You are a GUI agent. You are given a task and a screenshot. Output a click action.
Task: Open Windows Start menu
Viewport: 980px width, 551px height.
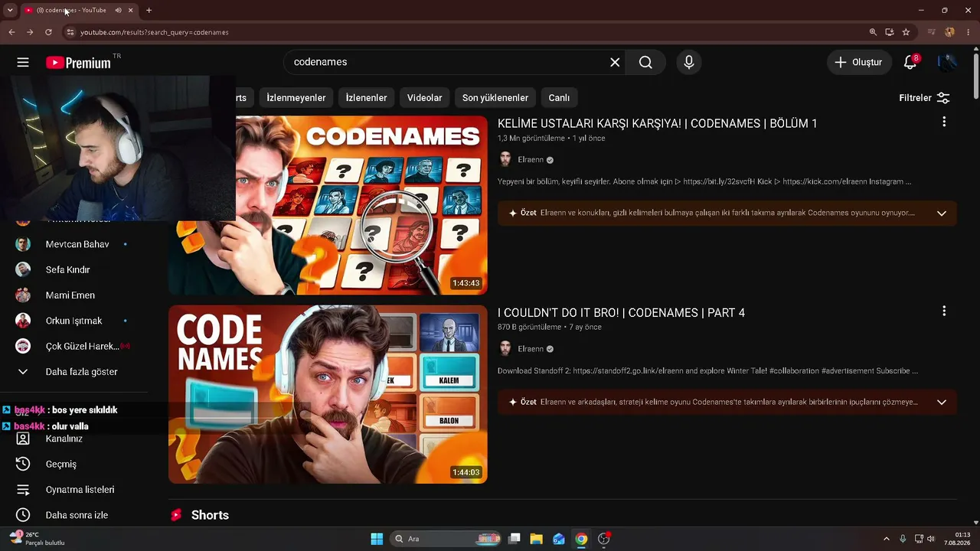(377, 539)
